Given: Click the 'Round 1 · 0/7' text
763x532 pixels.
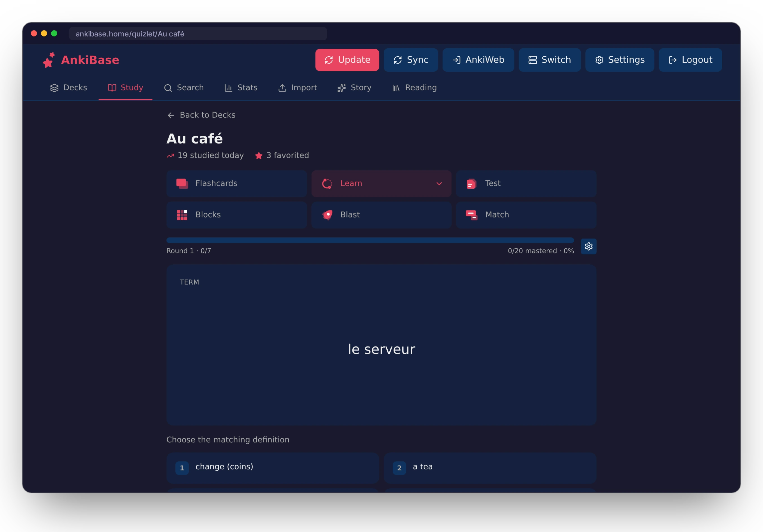Looking at the screenshot, I should pyautogui.click(x=189, y=251).
